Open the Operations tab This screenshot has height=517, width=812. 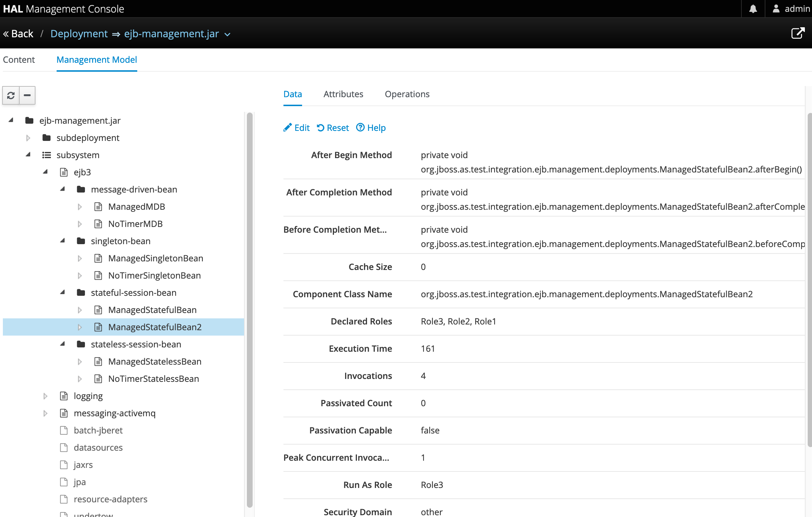tap(407, 94)
